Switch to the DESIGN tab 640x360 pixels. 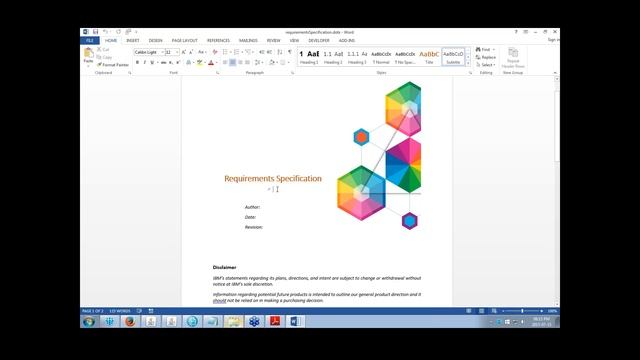[x=156, y=40]
